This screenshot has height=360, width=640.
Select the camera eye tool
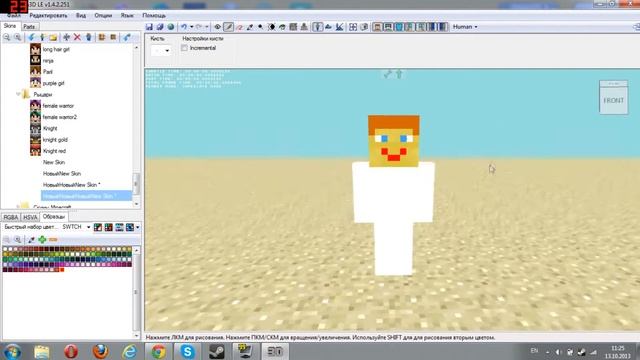coord(218,27)
